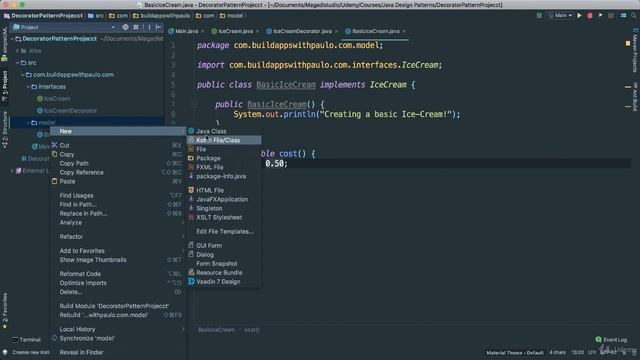The width and height of the screenshot is (640, 360).
Task: Select IceCream interface in project tree
Action: coord(53,99)
